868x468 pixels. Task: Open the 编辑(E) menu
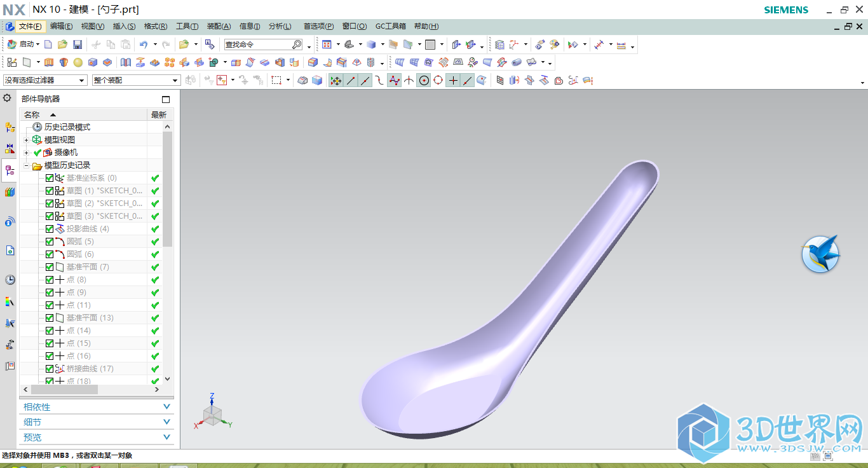[x=61, y=26]
